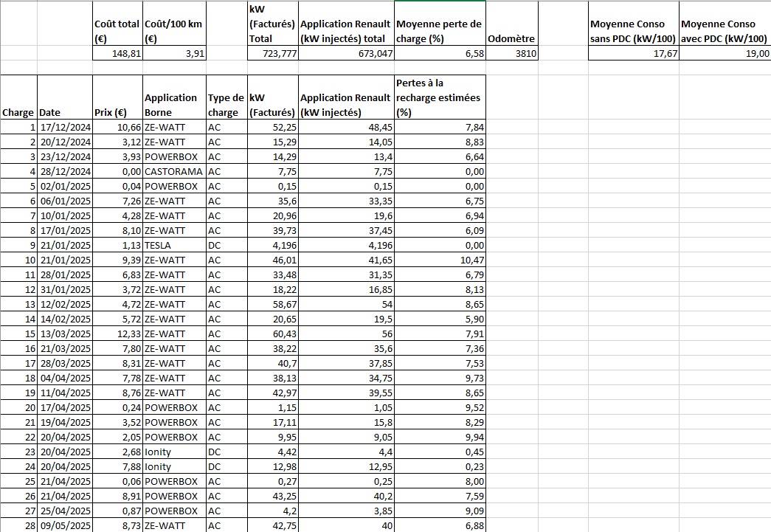Select the odometer value 3810
This screenshot has width=771, height=532.
(x=512, y=53)
